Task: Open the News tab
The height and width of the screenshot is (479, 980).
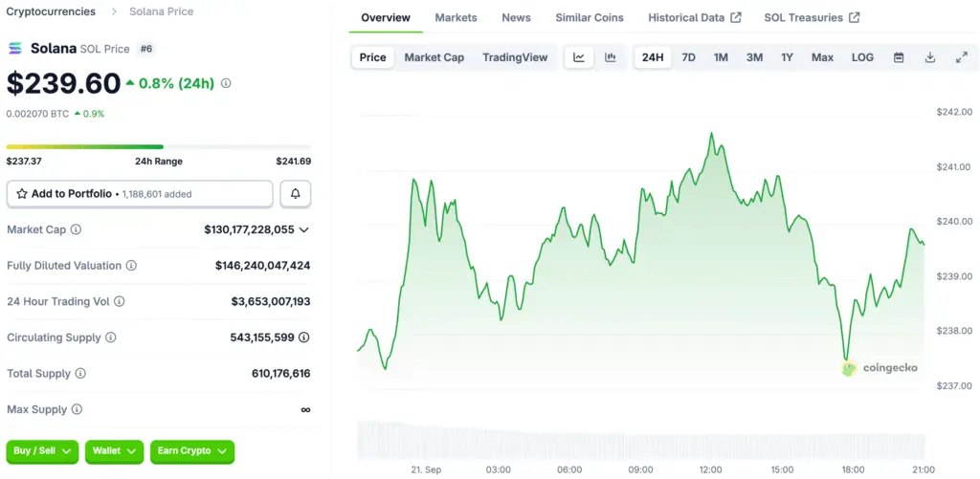Action: [x=516, y=17]
